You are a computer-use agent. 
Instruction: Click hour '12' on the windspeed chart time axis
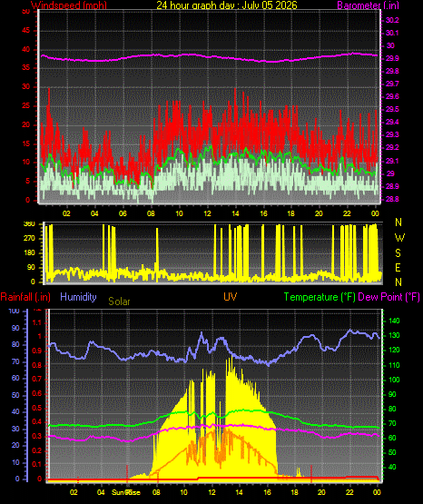[207, 213]
